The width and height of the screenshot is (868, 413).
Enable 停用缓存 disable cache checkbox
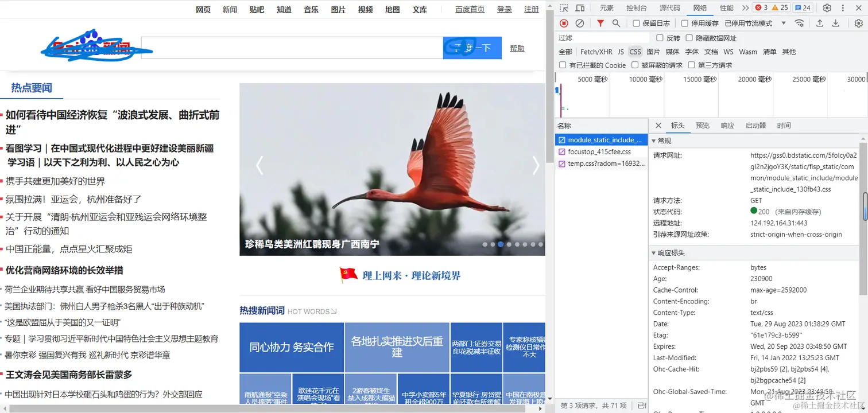click(x=685, y=24)
